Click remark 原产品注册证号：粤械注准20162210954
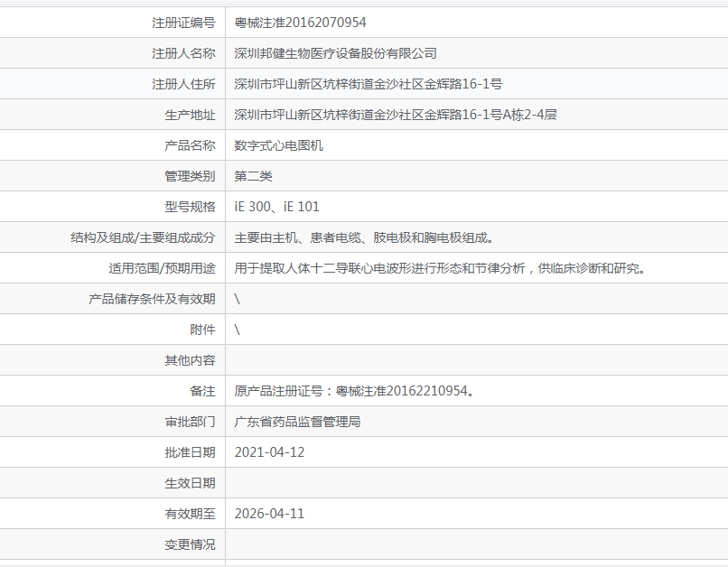This screenshot has width=728, height=567. click(x=354, y=391)
